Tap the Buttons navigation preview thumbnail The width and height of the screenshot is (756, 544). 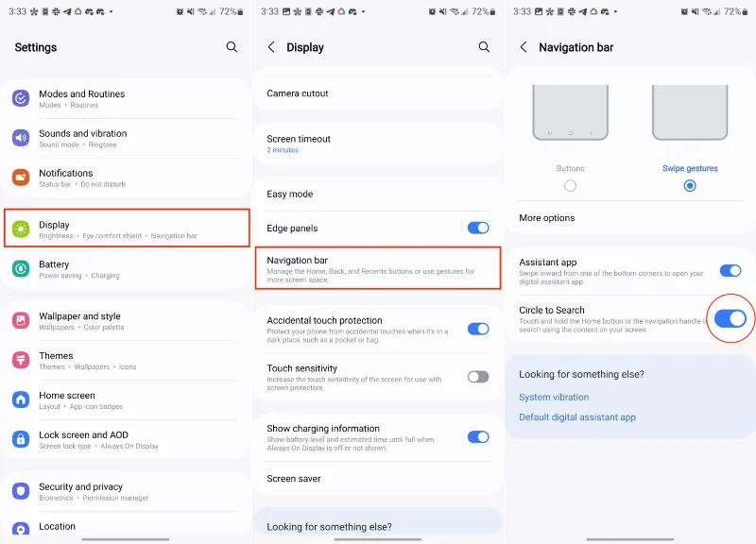571,112
